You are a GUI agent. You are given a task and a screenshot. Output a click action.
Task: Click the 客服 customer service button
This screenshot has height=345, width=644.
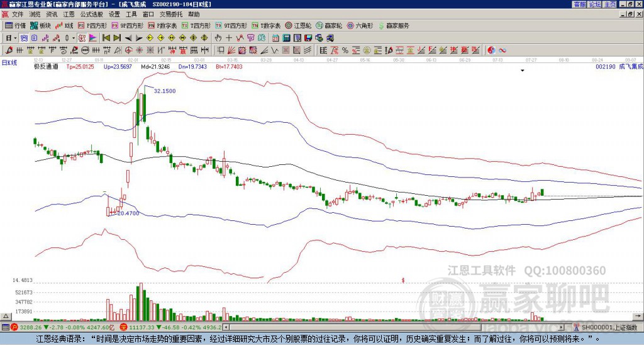580,4
